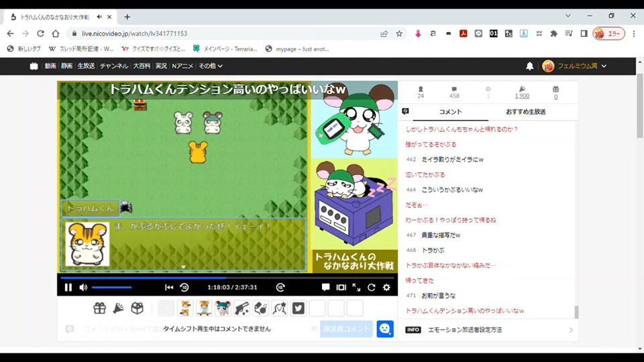
Task: Click the 放送者コメント button
Action: coord(346,328)
